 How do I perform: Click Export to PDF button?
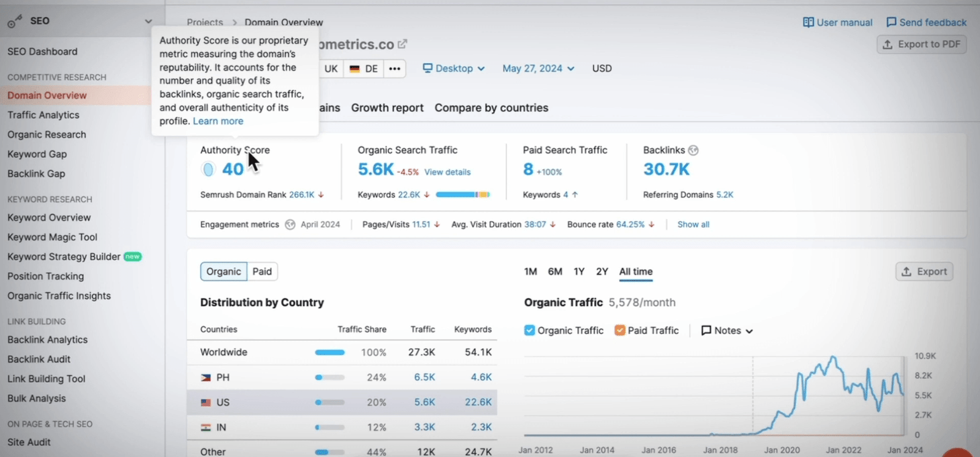pos(922,45)
